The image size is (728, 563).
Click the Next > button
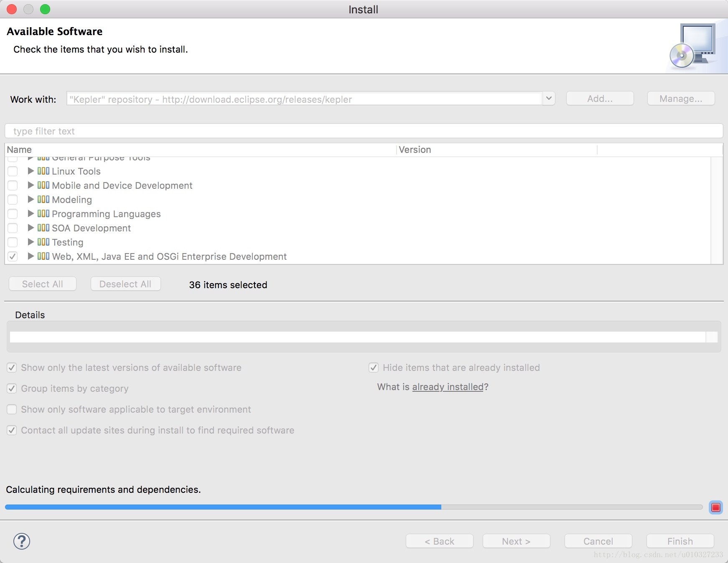(x=516, y=541)
